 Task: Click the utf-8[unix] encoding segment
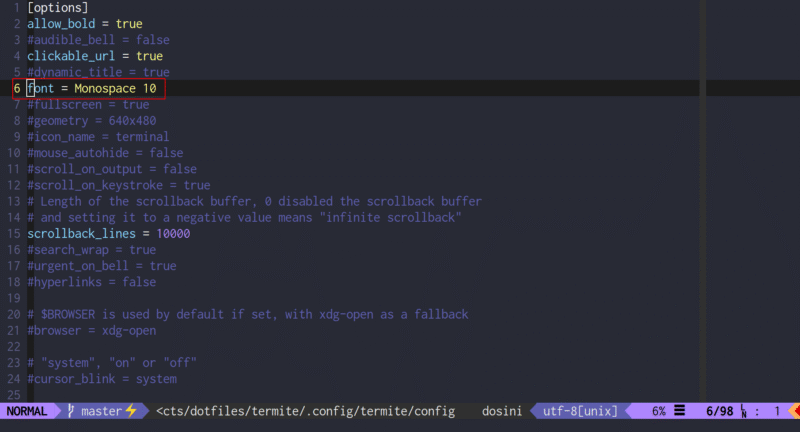tap(580, 411)
